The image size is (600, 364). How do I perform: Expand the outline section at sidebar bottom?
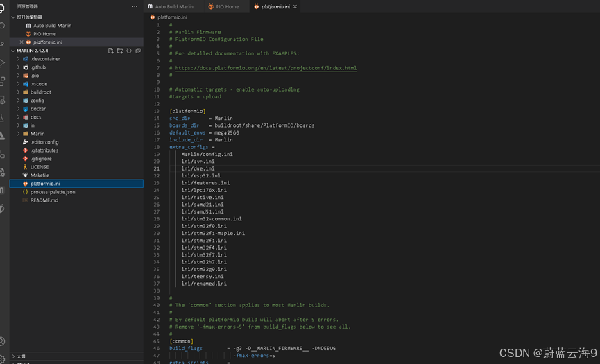[13, 356]
